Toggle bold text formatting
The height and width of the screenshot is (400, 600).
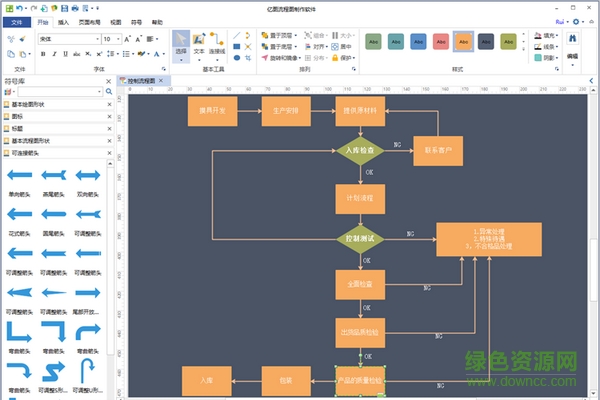tap(42, 54)
